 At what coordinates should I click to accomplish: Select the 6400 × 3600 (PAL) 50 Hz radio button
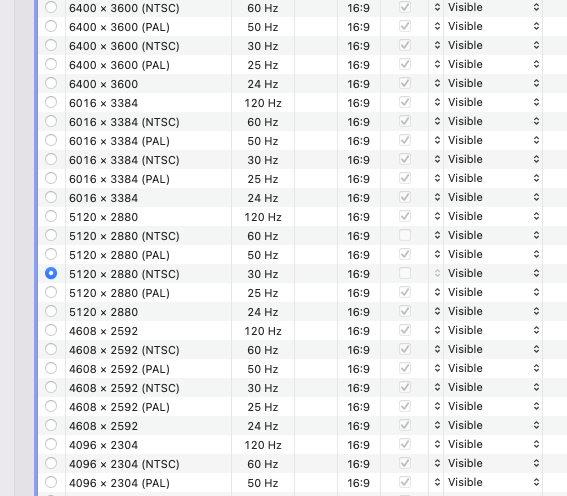pos(51,26)
